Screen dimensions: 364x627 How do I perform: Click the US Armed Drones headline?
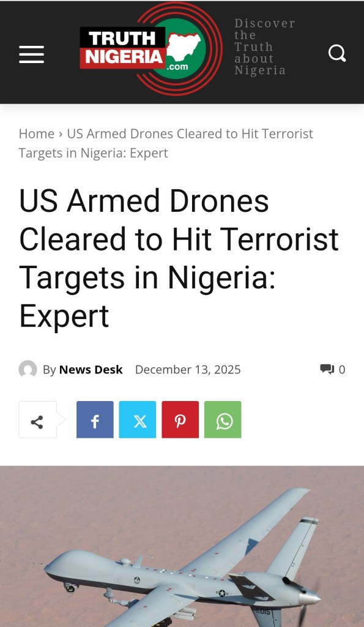(x=179, y=258)
